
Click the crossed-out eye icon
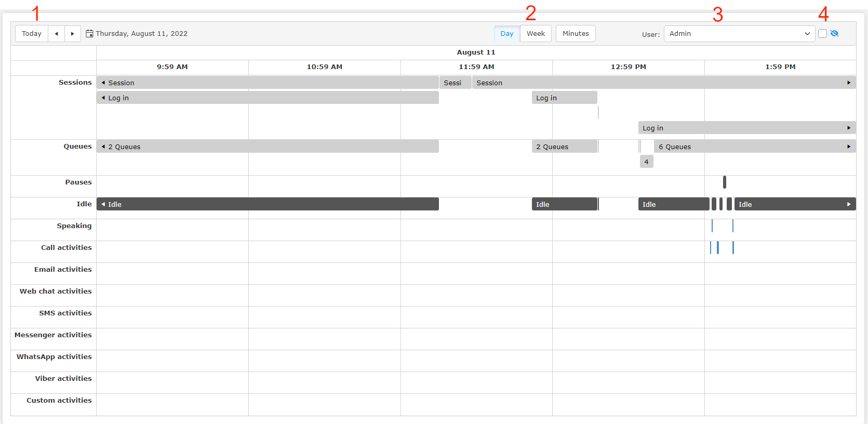click(x=835, y=34)
